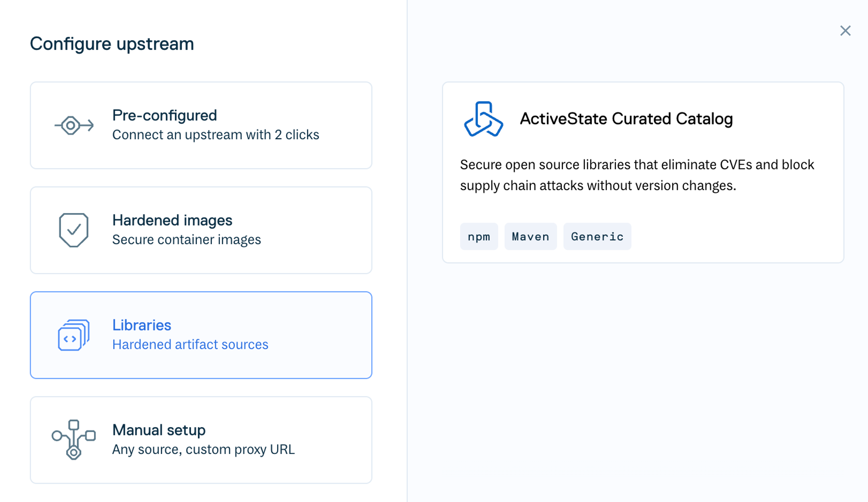Close the Configure upstream dialog

(845, 31)
